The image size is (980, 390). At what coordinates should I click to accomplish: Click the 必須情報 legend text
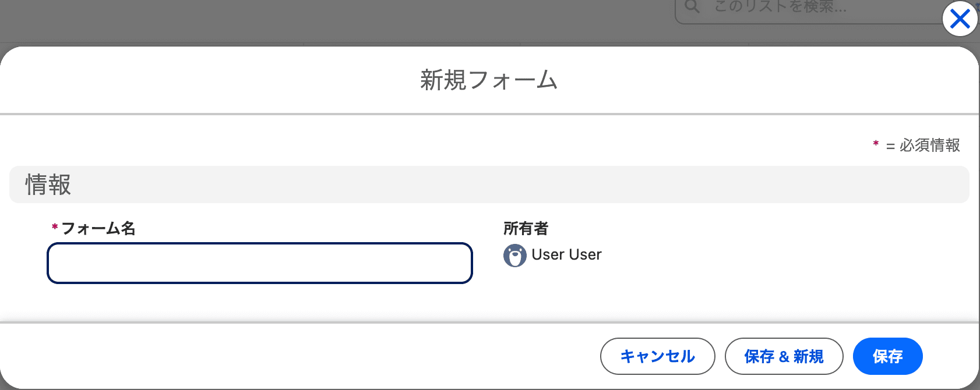(929, 145)
